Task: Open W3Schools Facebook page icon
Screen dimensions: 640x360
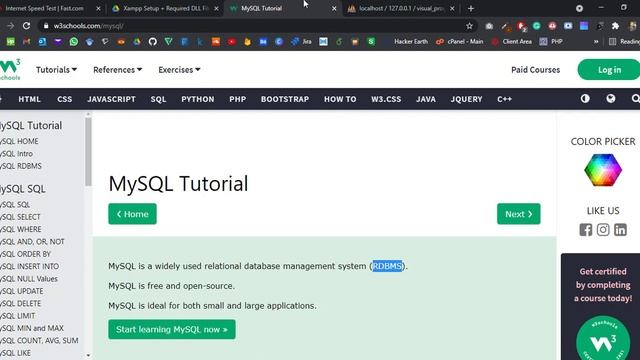Action: pyautogui.click(x=585, y=230)
